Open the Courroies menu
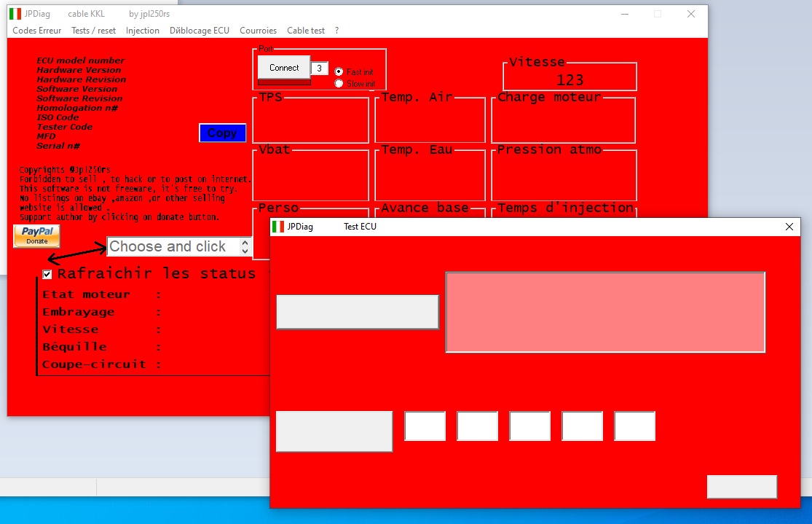 point(258,31)
